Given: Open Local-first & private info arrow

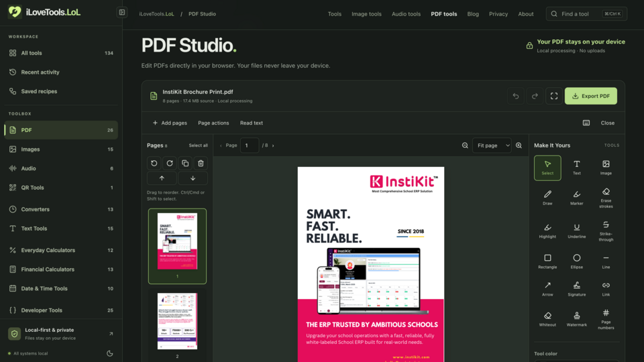Looking at the screenshot, I should 111,334.
